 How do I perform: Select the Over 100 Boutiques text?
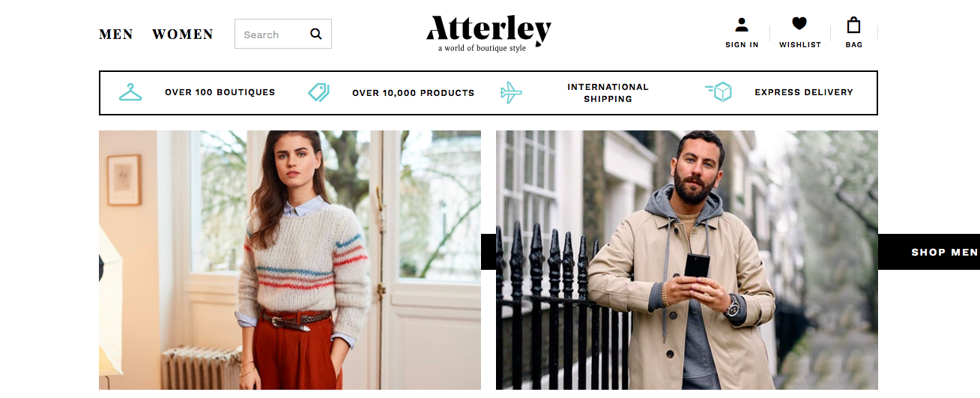point(220,92)
